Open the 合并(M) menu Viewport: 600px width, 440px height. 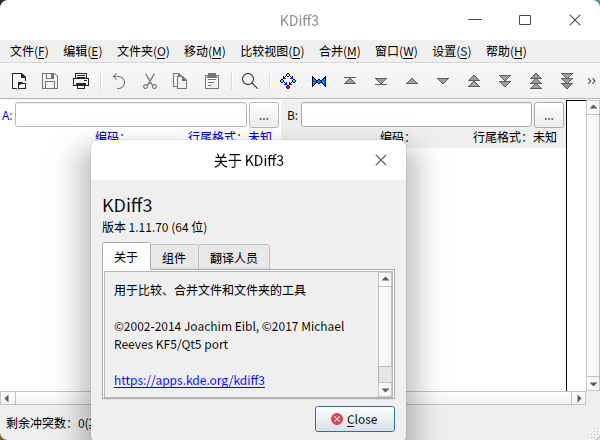pos(339,51)
